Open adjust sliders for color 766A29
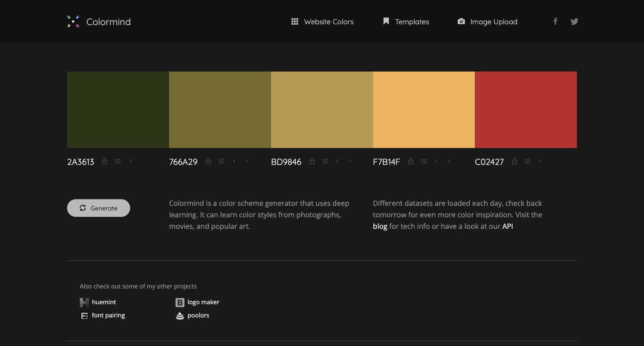Viewport: 644px width, 346px height. (x=221, y=161)
